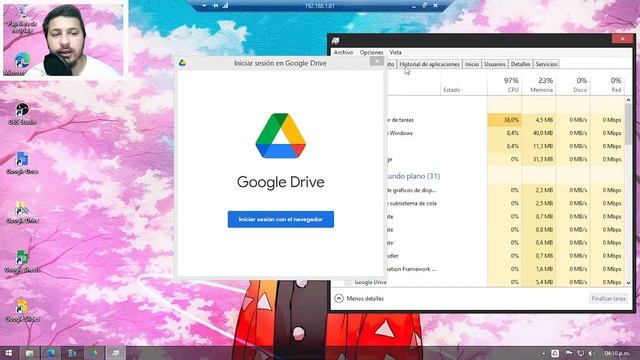Restore down the remote desktop session

[x=424, y=6]
